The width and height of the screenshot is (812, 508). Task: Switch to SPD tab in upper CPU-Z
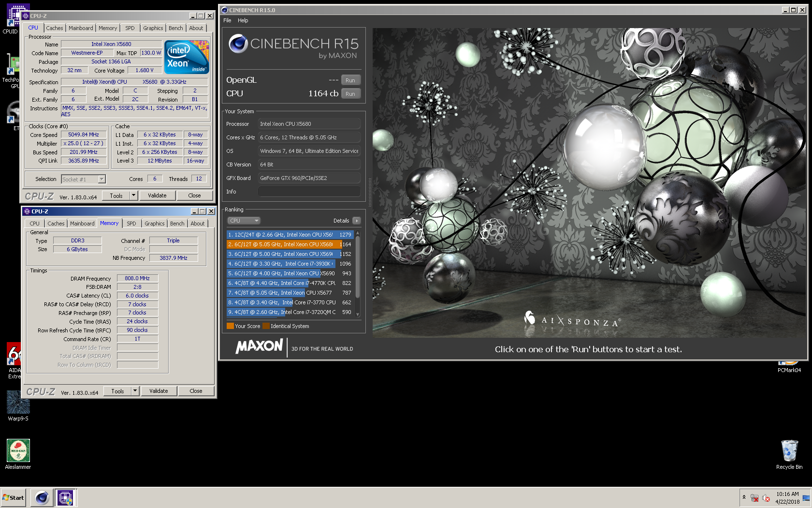130,28
